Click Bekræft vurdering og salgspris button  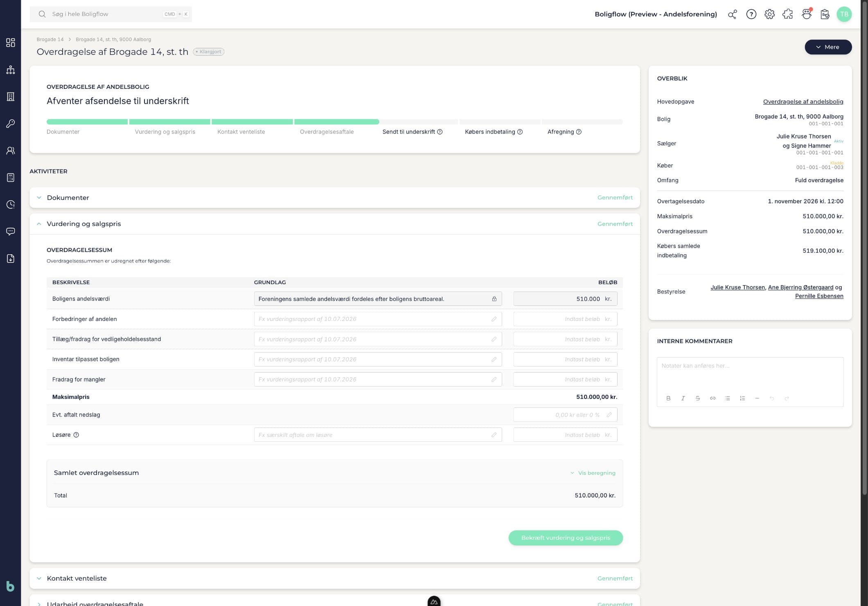[566, 538]
